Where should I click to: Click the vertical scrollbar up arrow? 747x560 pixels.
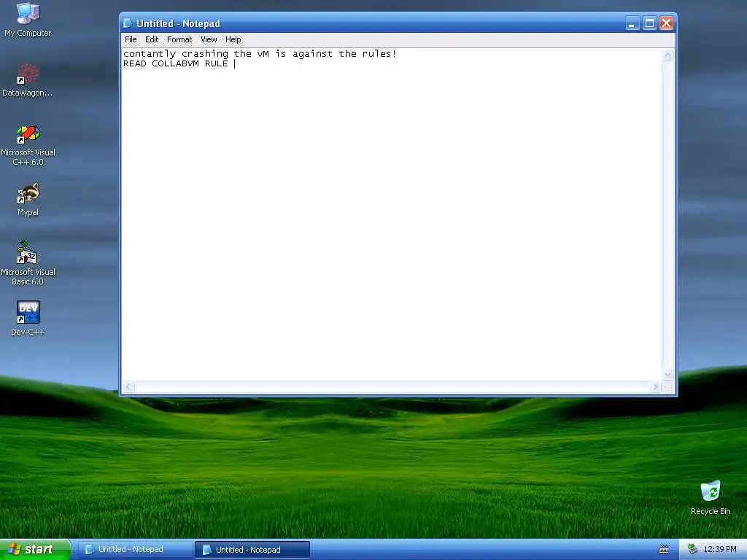(668, 55)
